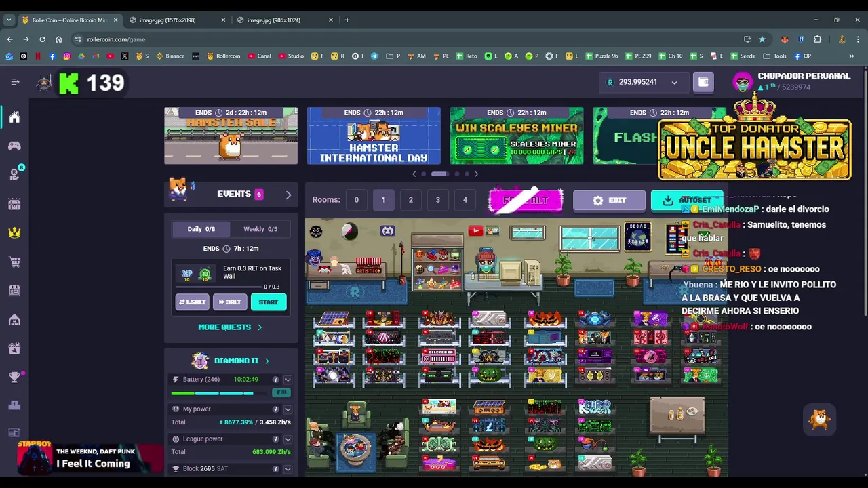Open the wallet icon next to balance

pyautogui.click(x=703, y=82)
